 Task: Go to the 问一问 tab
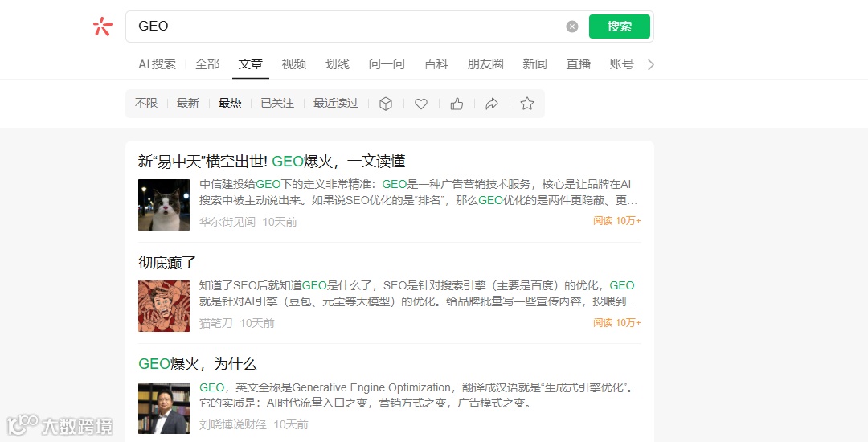pos(387,64)
